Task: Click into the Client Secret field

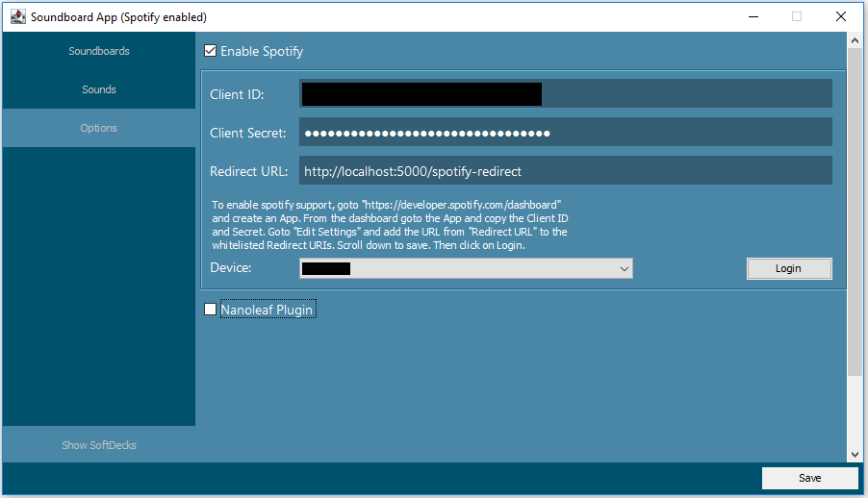Action: pos(565,133)
